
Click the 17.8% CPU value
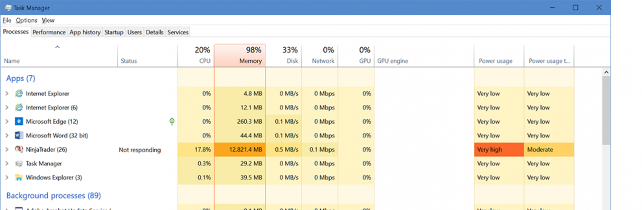coord(203,149)
